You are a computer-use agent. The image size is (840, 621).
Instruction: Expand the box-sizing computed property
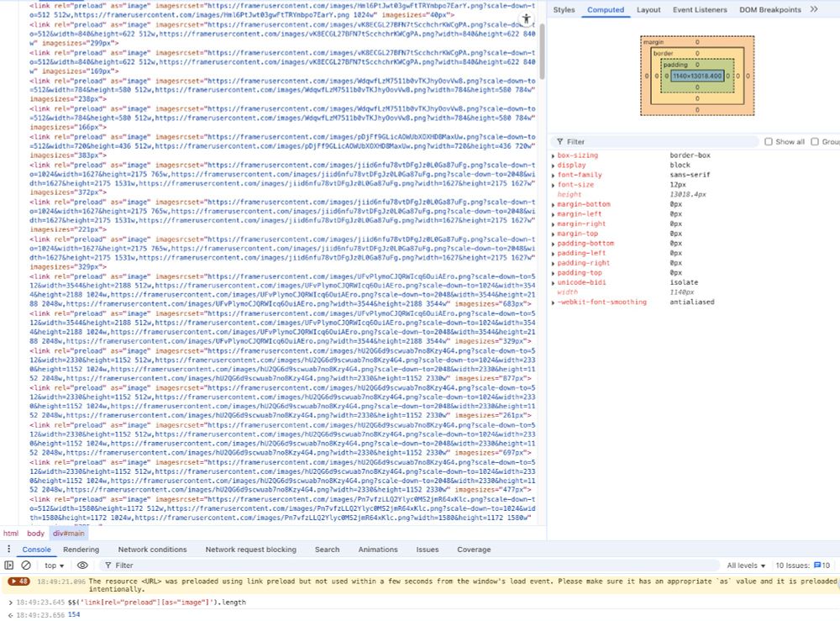(x=553, y=155)
